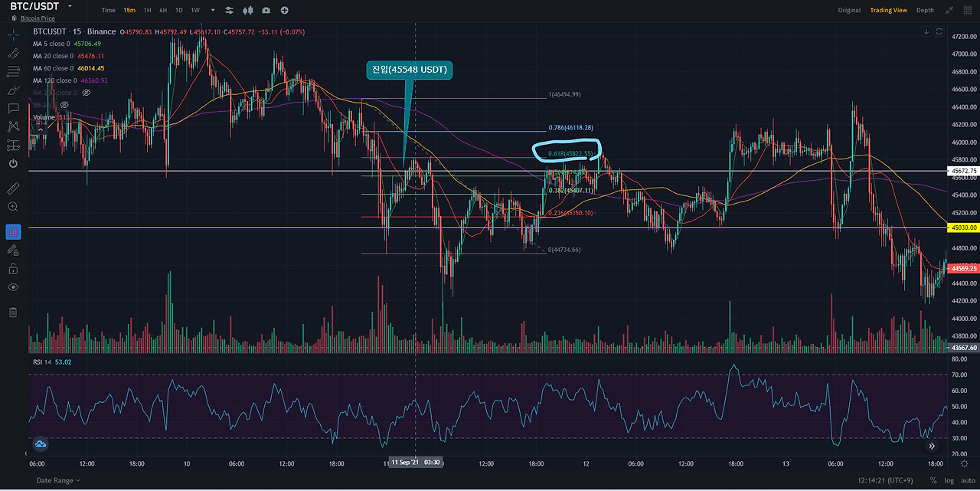
Task: Select the ruler measure tool
Action: point(13,188)
